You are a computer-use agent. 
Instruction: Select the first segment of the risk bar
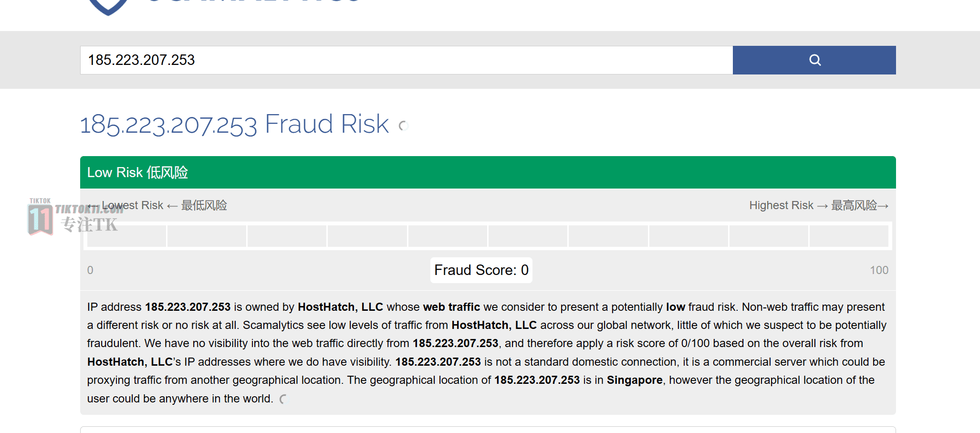click(126, 236)
